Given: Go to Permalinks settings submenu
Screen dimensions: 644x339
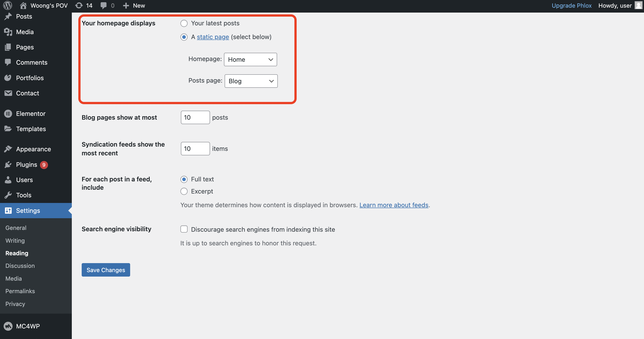Looking at the screenshot, I should [20, 291].
